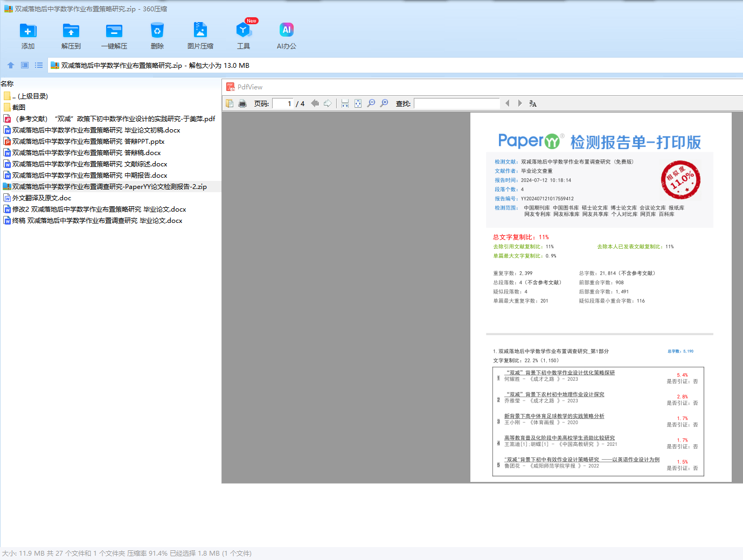Click “双减”背景下农村初中地理作业设计探究 reference link
The height and width of the screenshot is (560, 743).
554,394
